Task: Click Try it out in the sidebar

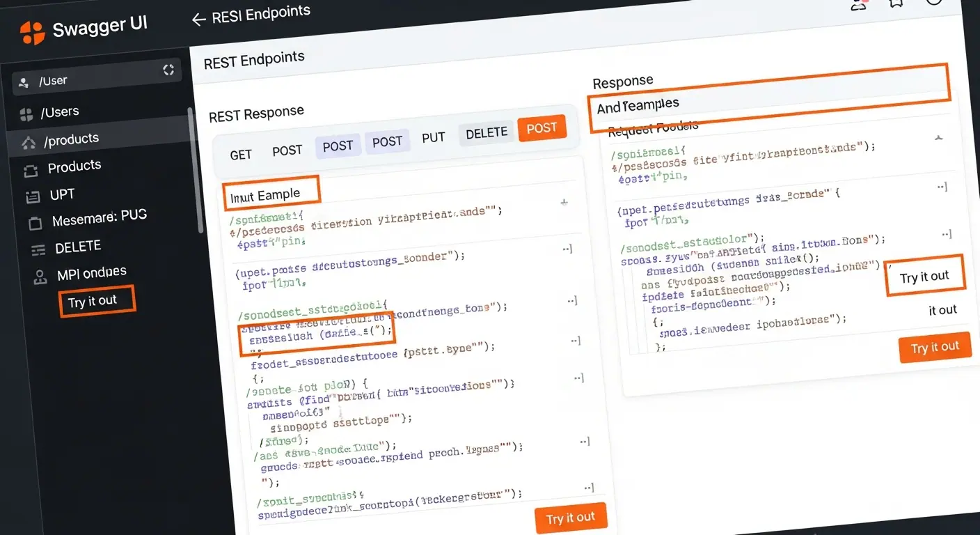Action: point(97,302)
